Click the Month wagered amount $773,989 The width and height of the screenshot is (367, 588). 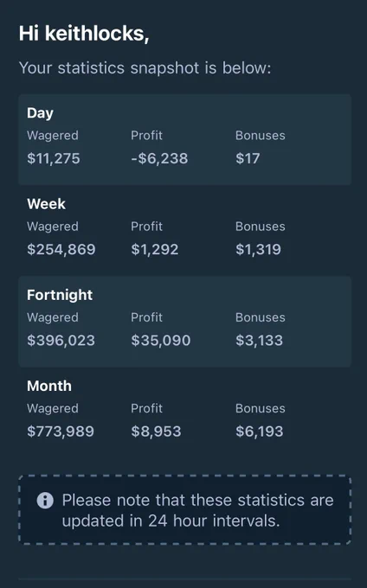pos(61,431)
